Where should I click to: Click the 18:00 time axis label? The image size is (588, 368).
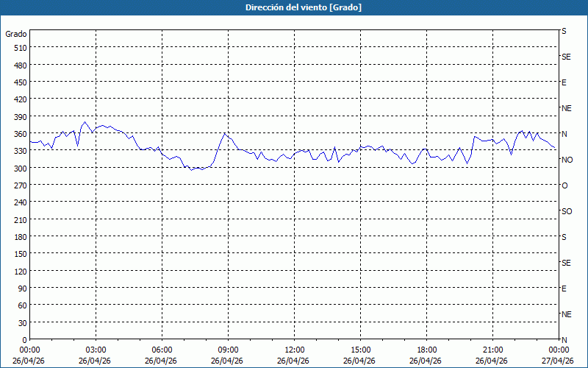426,350
